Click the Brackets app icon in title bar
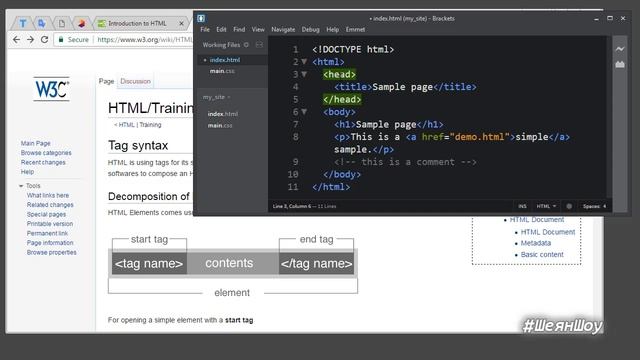 pyautogui.click(x=201, y=18)
